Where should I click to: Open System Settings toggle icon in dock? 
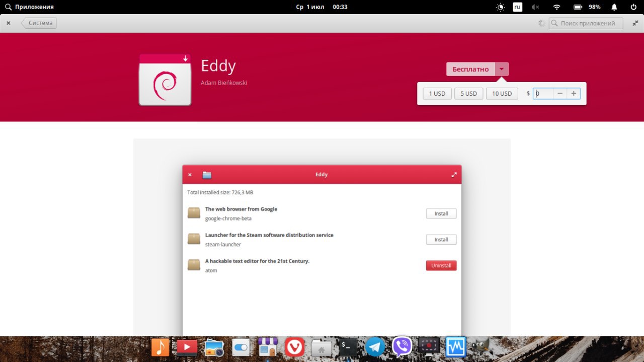pos(241,347)
